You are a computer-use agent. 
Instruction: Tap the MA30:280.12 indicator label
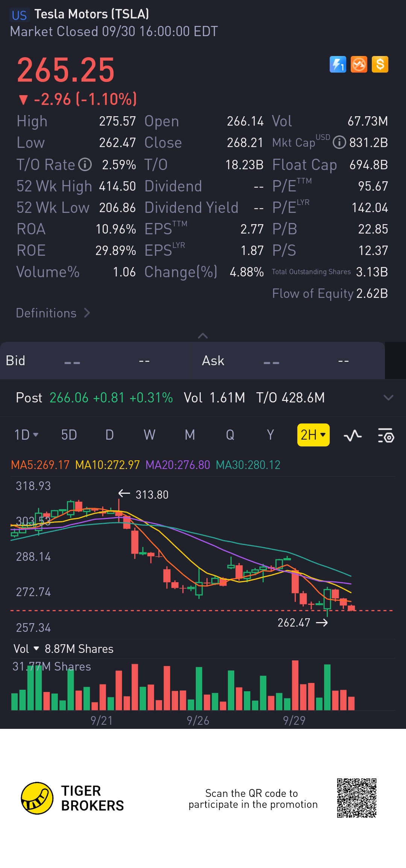[x=248, y=465]
